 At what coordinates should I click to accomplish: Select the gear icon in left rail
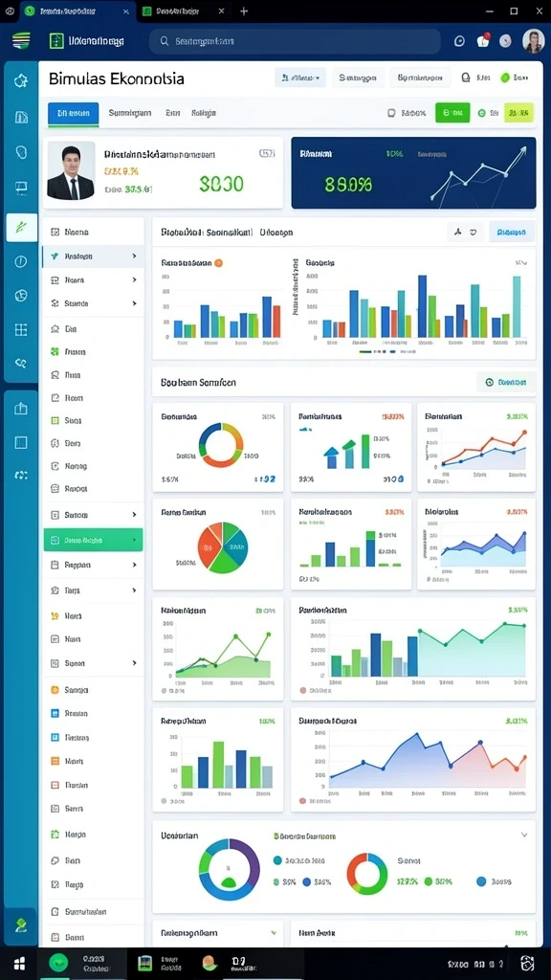pos(21,80)
